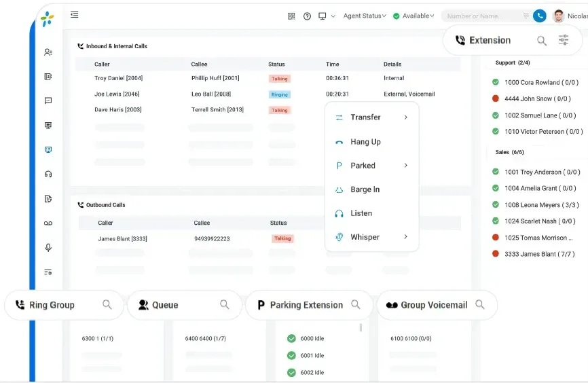Open the QR code icon in the top bar

click(291, 16)
